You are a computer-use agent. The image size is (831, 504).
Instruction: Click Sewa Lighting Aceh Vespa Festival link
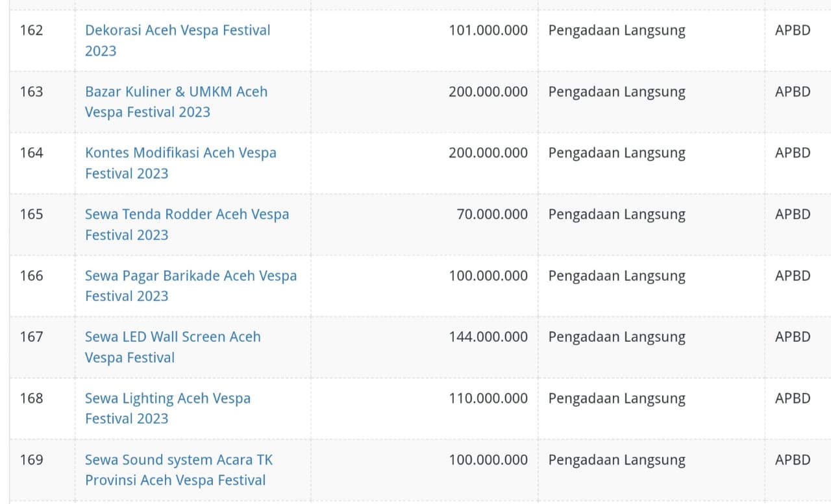(167, 398)
